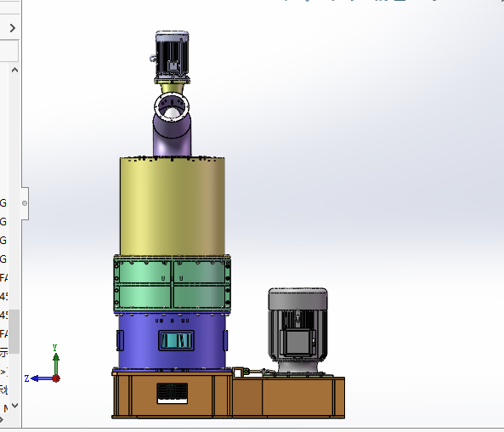The image size is (504, 432).
Task: Select the green adjuster bracket near motor base
Action: point(246,372)
